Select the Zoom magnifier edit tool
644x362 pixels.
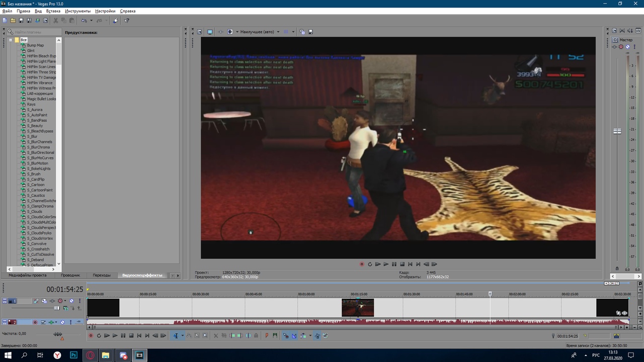(205, 335)
